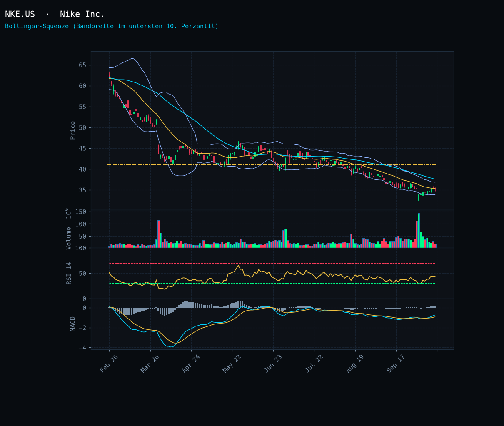This screenshot has height=426, width=504.
Task: Click the 50 tick on the RSI axis
Action: pyautogui.click(x=82, y=274)
